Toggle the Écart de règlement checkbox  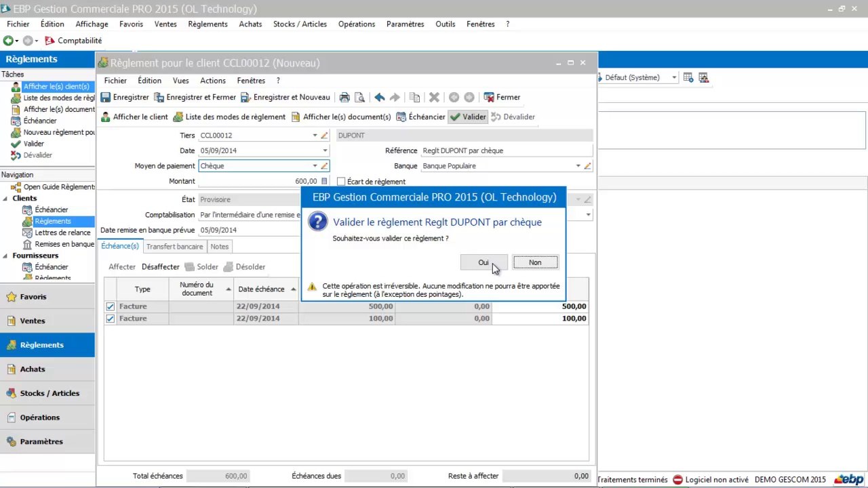tap(341, 182)
